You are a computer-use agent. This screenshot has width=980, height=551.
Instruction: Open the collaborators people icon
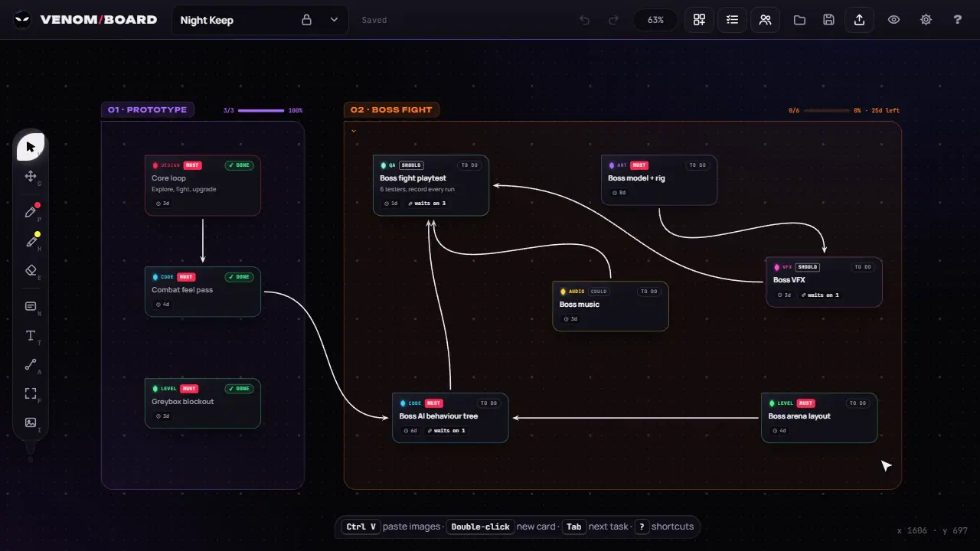(x=765, y=20)
